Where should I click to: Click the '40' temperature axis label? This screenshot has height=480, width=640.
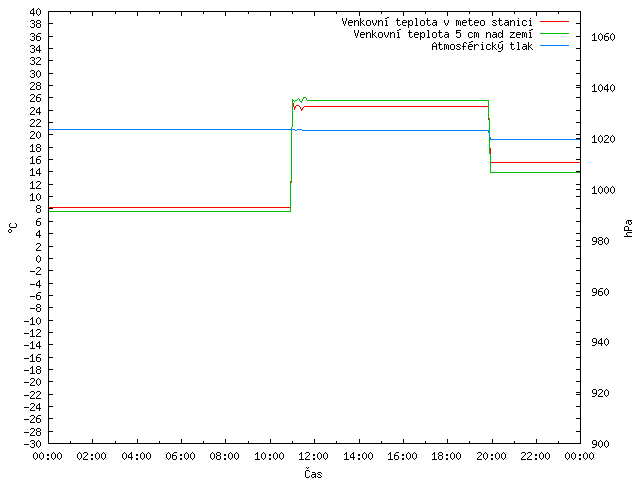36,12
